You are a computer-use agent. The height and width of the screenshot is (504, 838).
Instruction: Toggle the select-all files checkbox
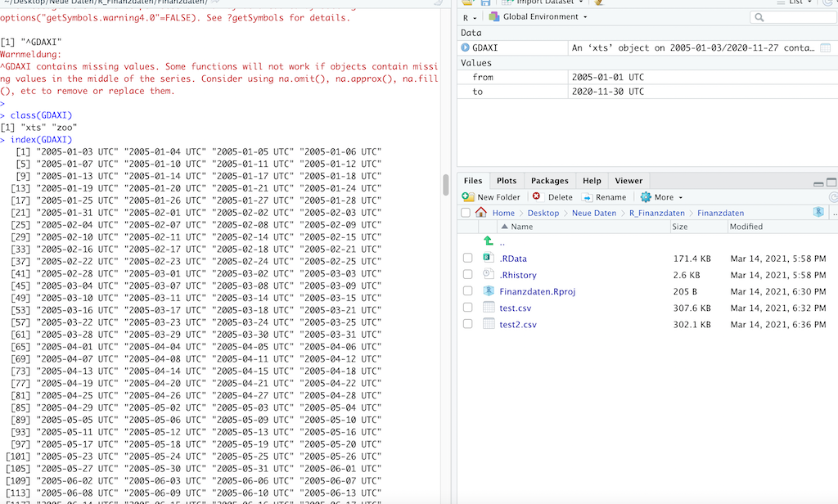[466, 213]
